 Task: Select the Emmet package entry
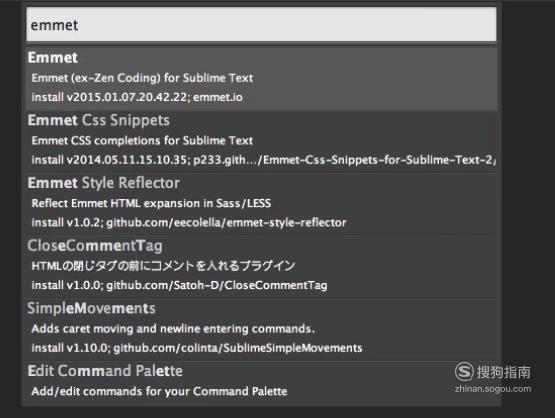pos(261,78)
